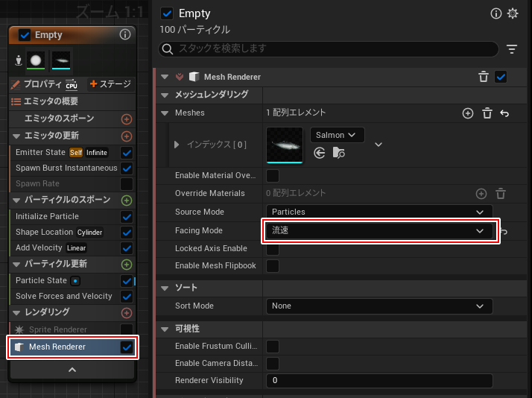Viewport: 532px width, 398px height.
Task: Click the trash icon in Mesh Renderer header
Action: (483, 77)
